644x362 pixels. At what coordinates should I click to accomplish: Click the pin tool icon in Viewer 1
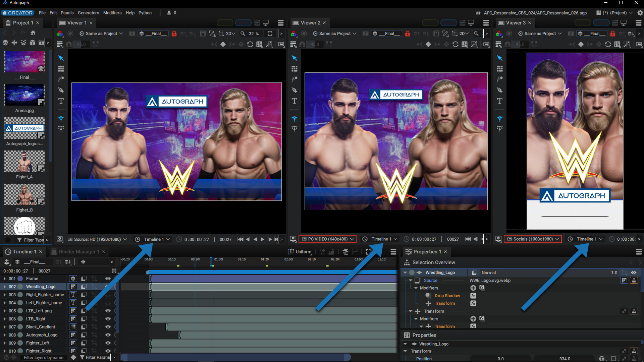pos(61,119)
